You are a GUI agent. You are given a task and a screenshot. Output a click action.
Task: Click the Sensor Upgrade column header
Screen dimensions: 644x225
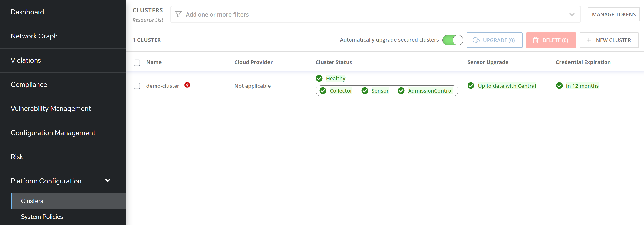488,62
